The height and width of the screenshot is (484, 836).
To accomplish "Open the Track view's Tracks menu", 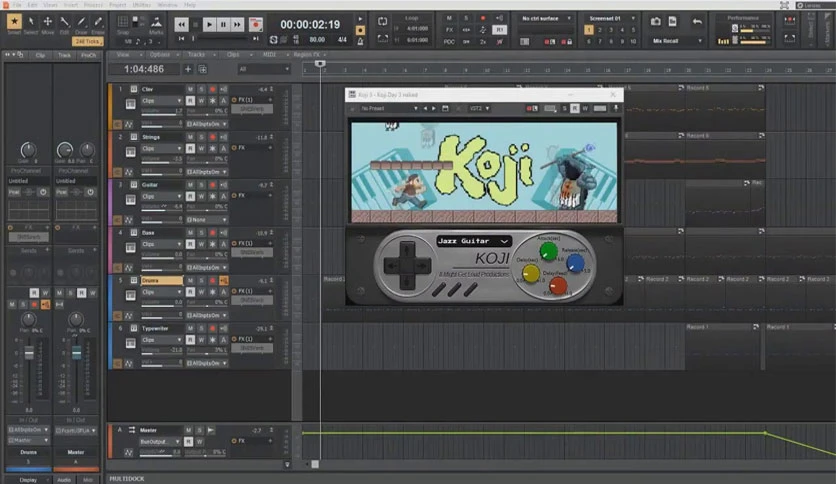I will click(x=196, y=54).
